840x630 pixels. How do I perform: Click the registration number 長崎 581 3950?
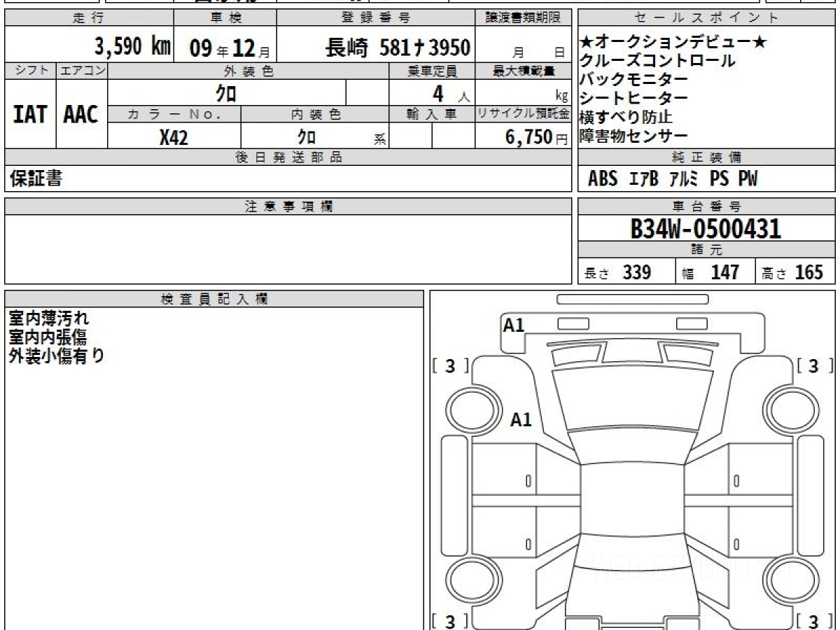point(398,48)
